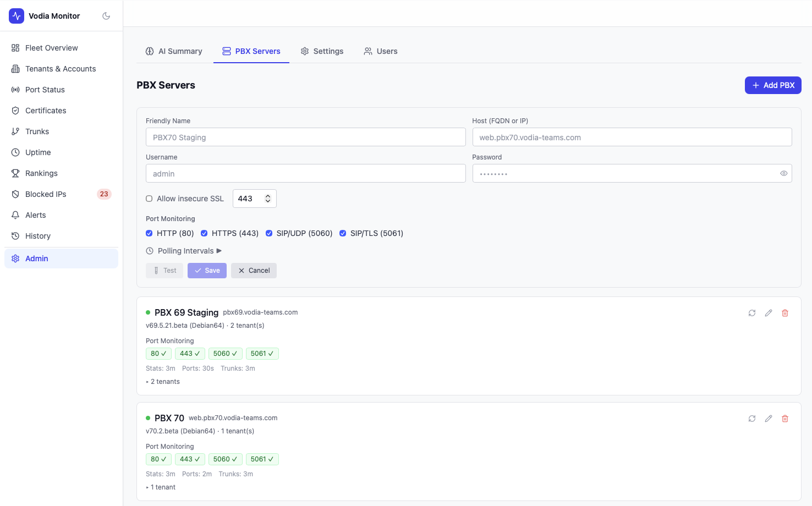Image resolution: width=812 pixels, height=506 pixels.
Task: Click the Friendly Name input field
Action: (x=305, y=137)
